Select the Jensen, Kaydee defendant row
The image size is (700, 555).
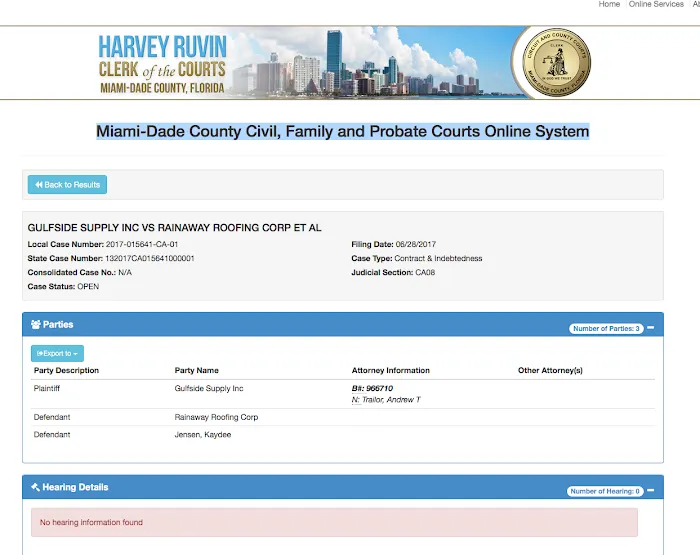(x=203, y=435)
